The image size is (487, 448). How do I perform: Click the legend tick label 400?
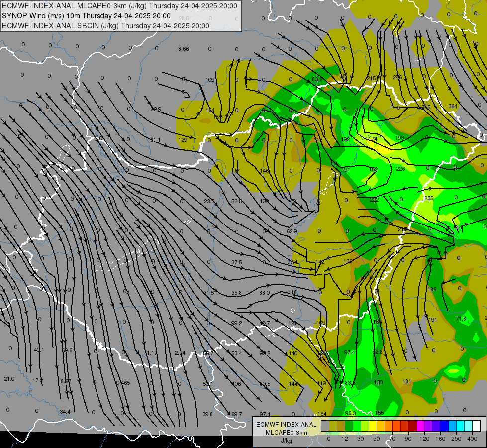[x=472, y=439]
